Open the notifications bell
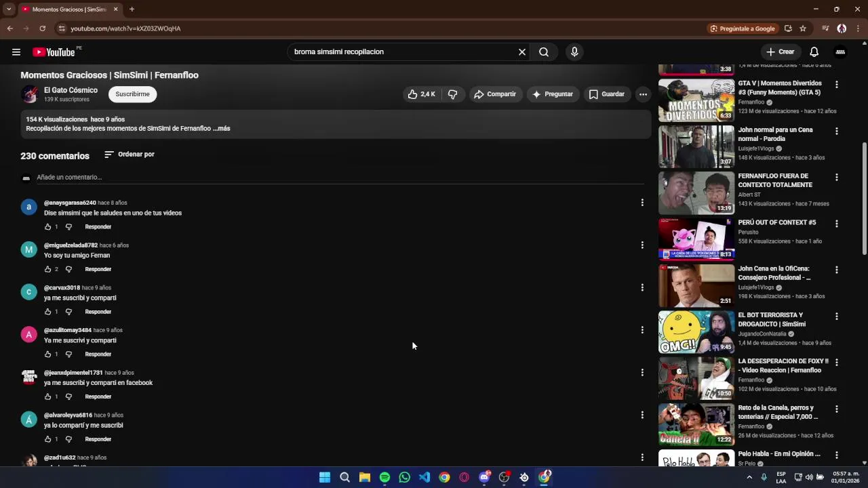This screenshot has height=488, width=868. 814,52
